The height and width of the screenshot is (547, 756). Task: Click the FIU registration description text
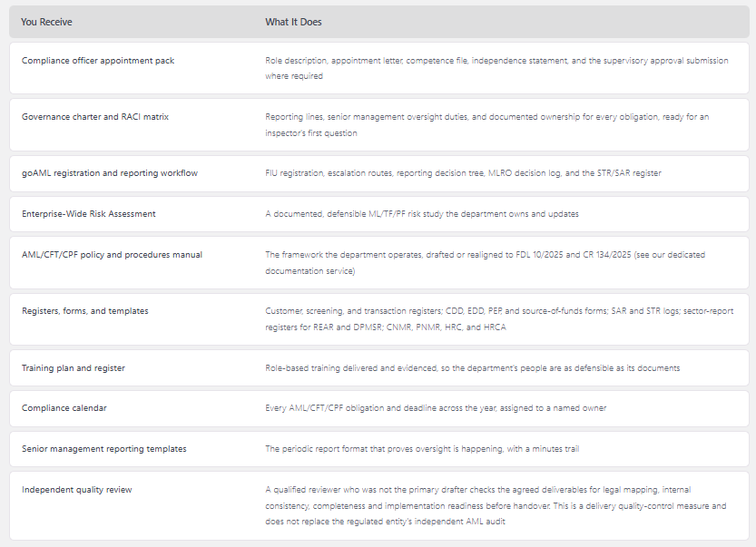coord(464,173)
